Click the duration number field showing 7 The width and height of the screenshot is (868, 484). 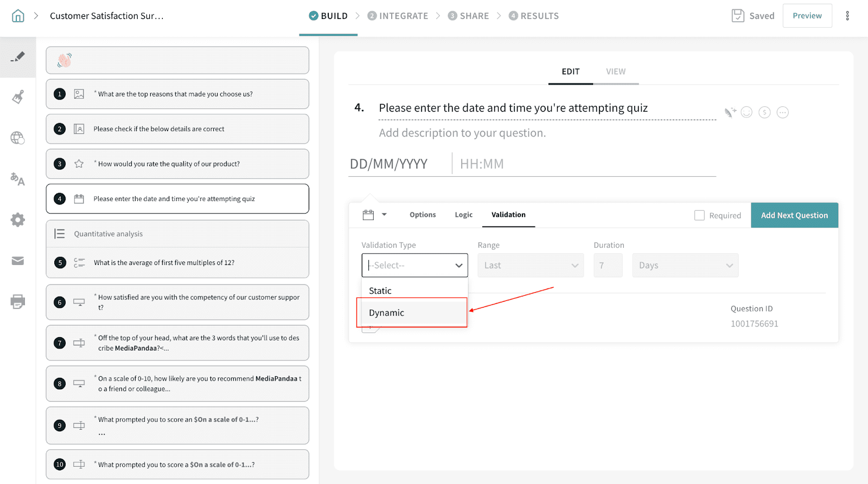tap(608, 265)
